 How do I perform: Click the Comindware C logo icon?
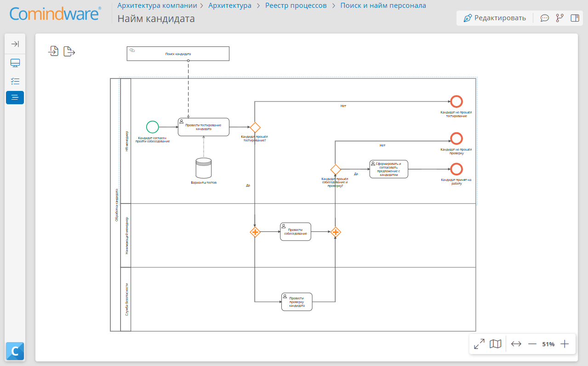(15, 352)
